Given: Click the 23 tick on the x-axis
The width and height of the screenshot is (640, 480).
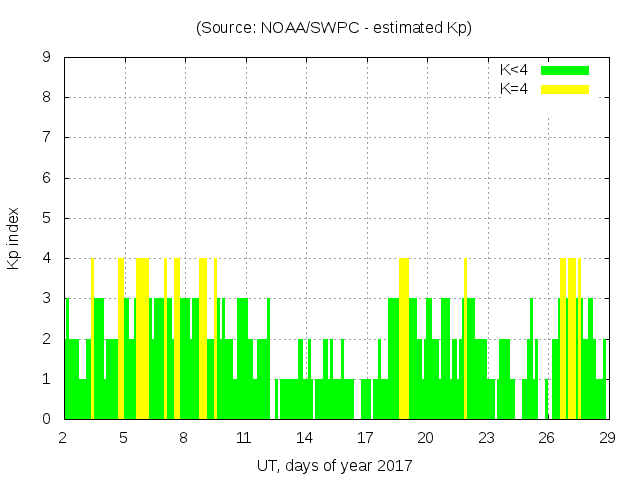Looking at the screenshot, I should tap(486, 437).
